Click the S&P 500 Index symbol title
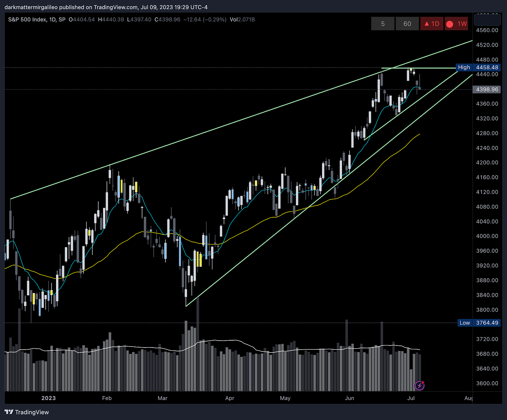The width and height of the screenshot is (507, 420). pyautogui.click(x=37, y=20)
